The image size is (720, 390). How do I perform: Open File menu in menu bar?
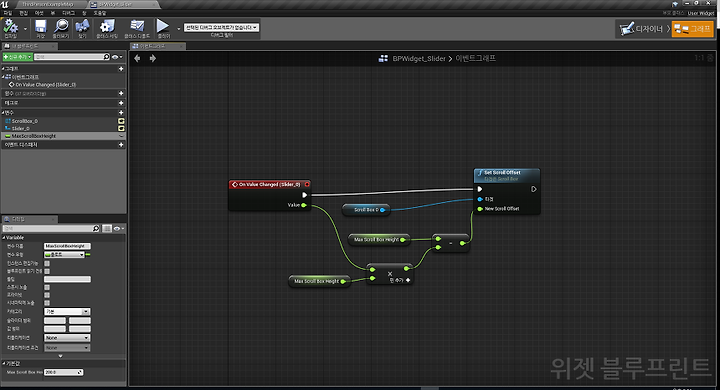[8, 13]
